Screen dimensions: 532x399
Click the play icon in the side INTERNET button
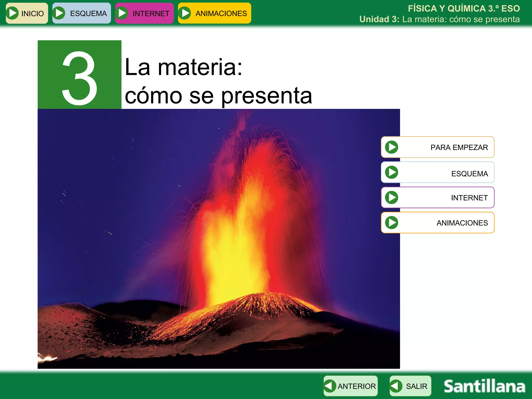tap(391, 197)
